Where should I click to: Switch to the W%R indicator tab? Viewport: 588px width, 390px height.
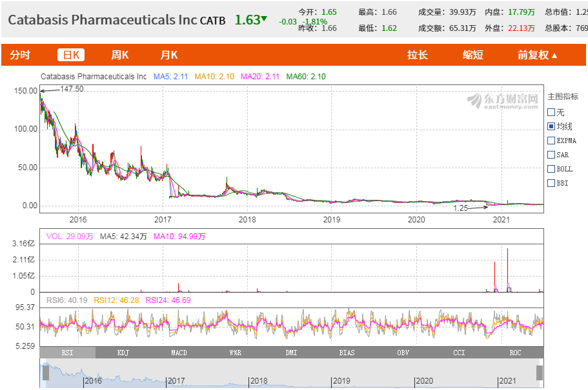point(235,353)
